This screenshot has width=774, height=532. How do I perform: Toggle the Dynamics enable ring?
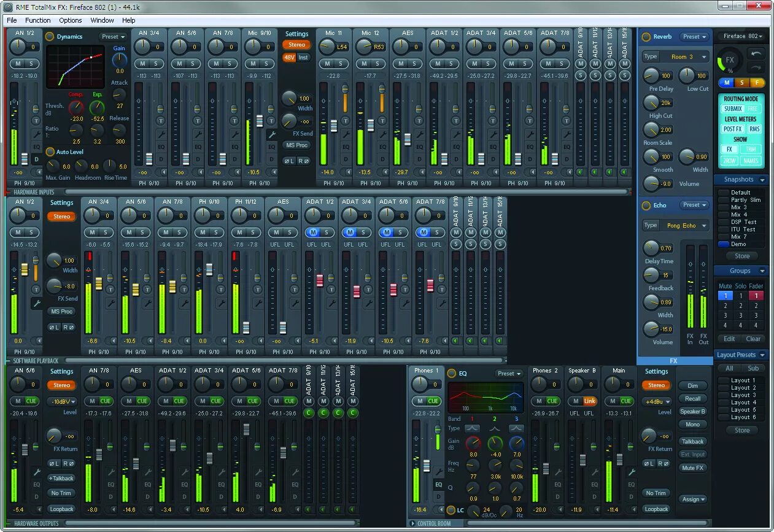pyautogui.click(x=50, y=37)
